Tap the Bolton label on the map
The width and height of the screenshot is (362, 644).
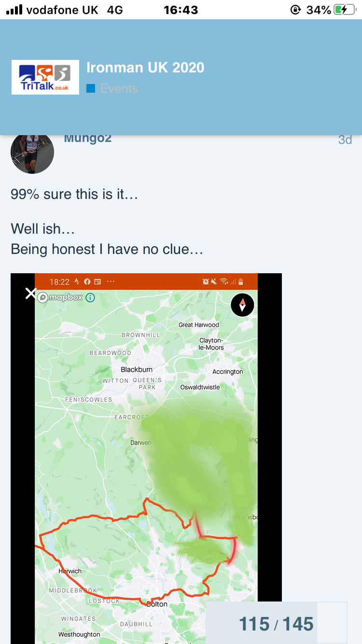point(157,604)
